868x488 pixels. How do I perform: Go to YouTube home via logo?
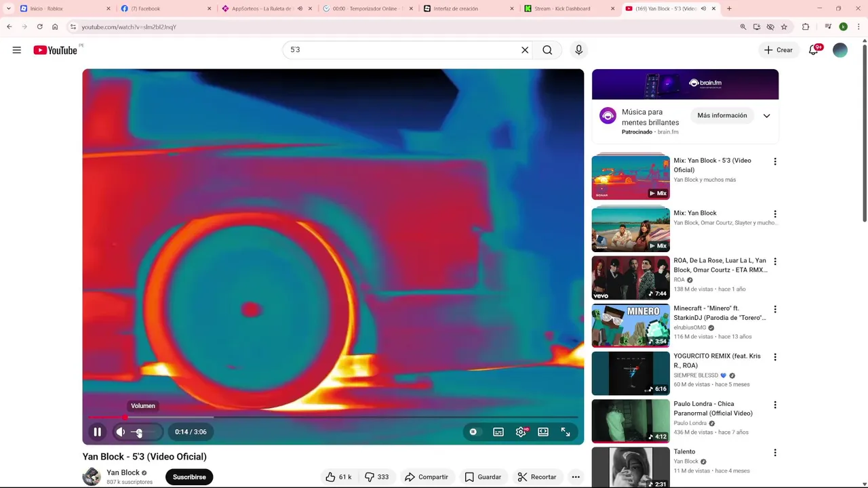point(56,50)
